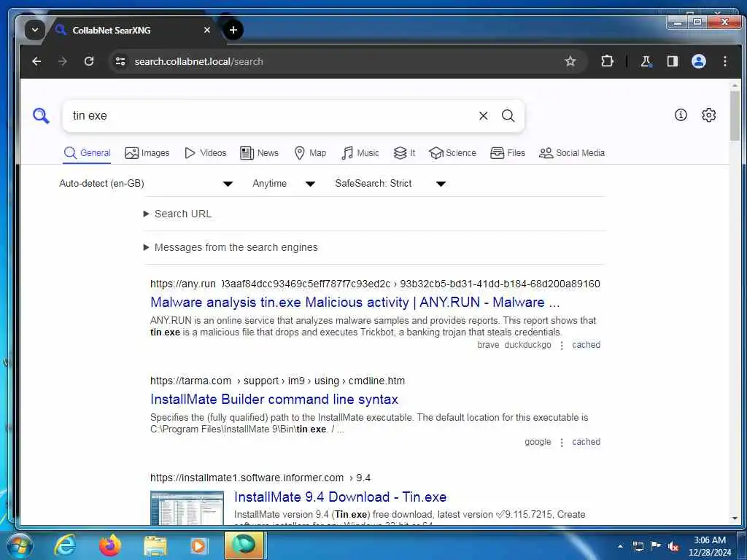Switch to the It category tab
Image resolution: width=747 pixels, height=560 pixels.
point(404,153)
